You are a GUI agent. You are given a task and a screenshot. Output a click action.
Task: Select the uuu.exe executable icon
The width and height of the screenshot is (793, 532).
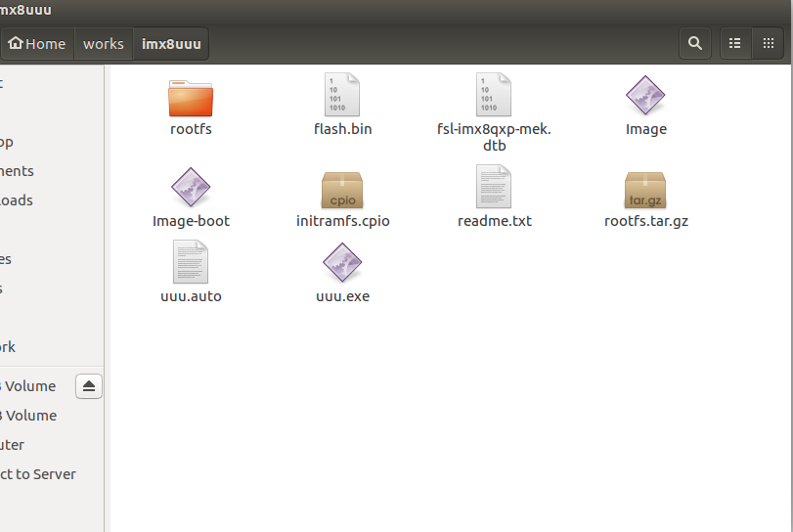point(342,262)
